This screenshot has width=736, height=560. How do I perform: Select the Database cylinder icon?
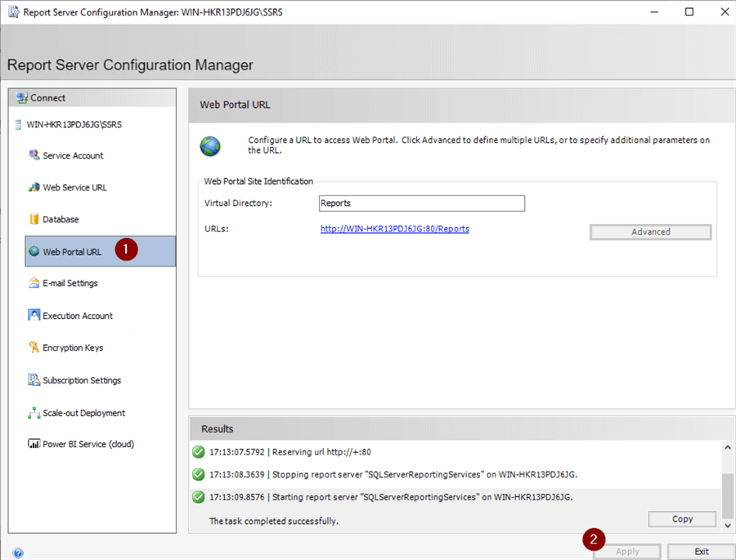(34, 219)
